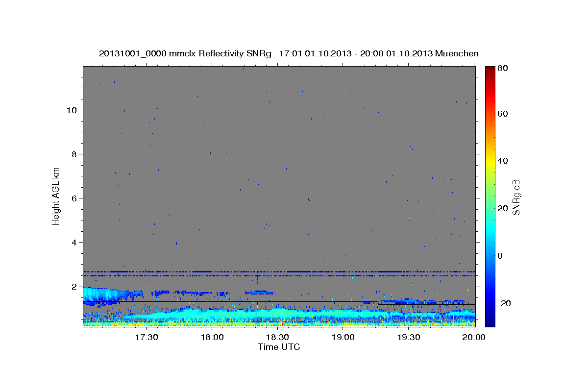This screenshot has height=392, width=588.
Task: Click the colorbar value 80
Action: 504,69
